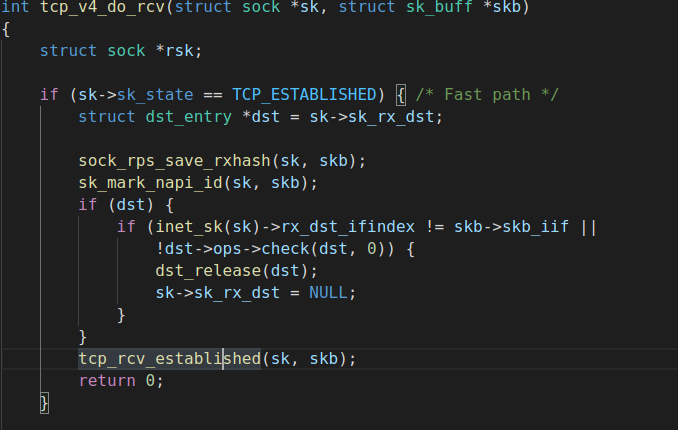Click the sk_state member
The image size is (678, 430).
[x=155, y=95]
